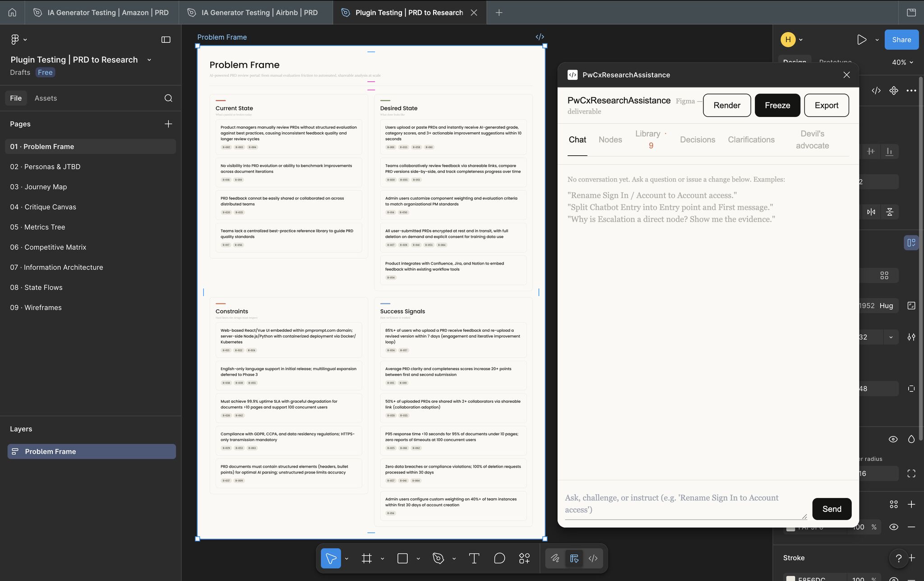Align bottom in the Design panel
Screen dimensions: 924x581
pos(889,151)
